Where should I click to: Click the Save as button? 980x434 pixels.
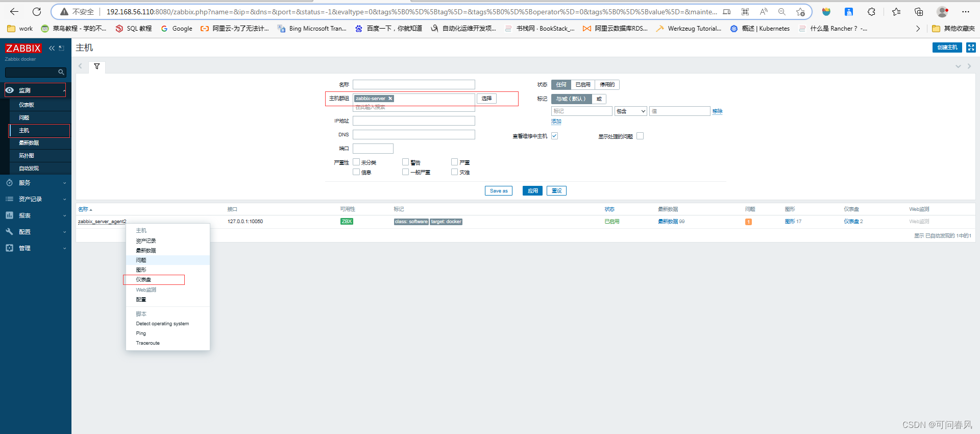click(x=499, y=191)
